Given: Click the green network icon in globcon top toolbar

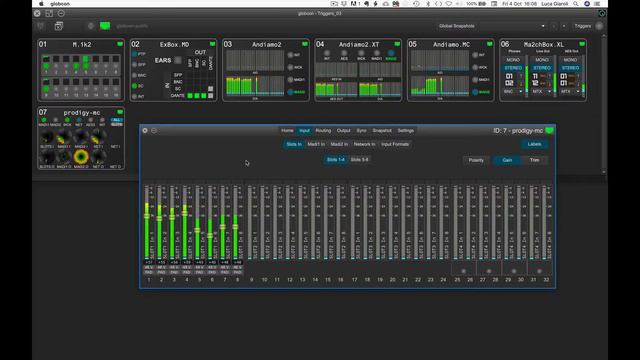Looking at the screenshot, I should [x=105, y=26].
